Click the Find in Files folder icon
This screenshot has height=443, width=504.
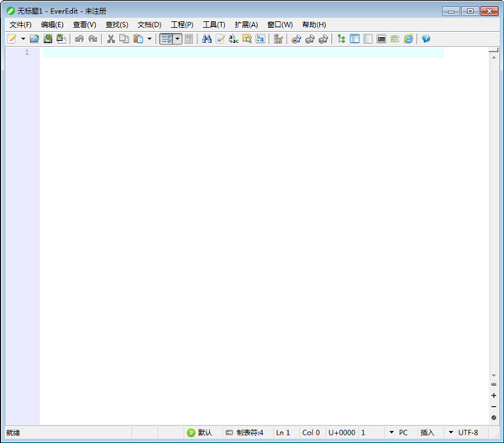pos(247,39)
